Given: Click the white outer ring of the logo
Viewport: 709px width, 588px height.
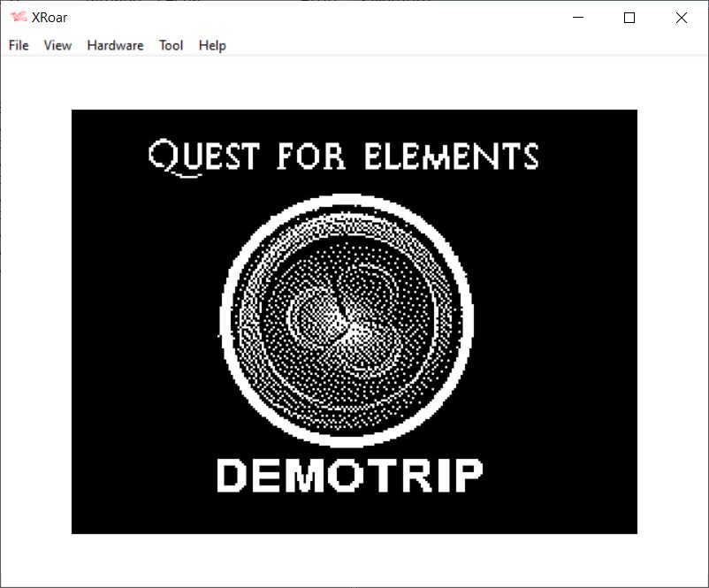Looking at the screenshot, I should point(347,201).
